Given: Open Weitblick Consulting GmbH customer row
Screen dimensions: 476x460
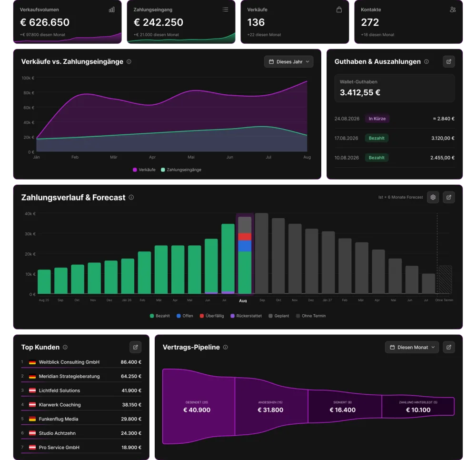Looking at the screenshot, I should [x=81, y=362].
